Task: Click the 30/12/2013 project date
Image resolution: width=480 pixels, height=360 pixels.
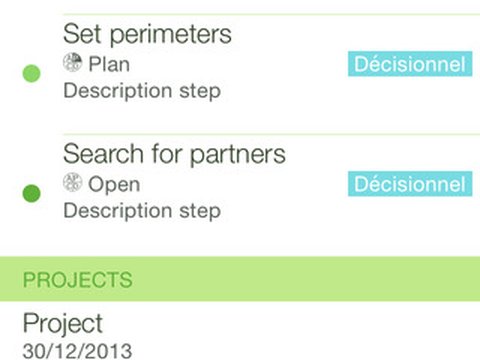Action: pyautogui.click(x=77, y=351)
